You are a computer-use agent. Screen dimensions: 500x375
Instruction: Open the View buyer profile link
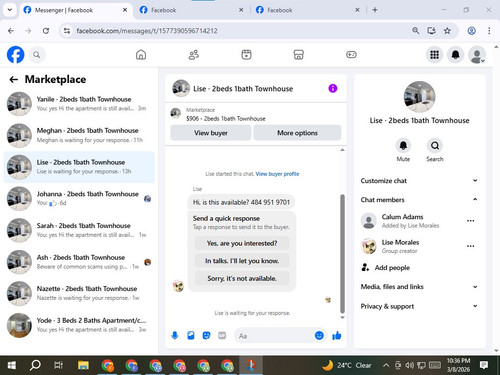[x=277, y=174]
